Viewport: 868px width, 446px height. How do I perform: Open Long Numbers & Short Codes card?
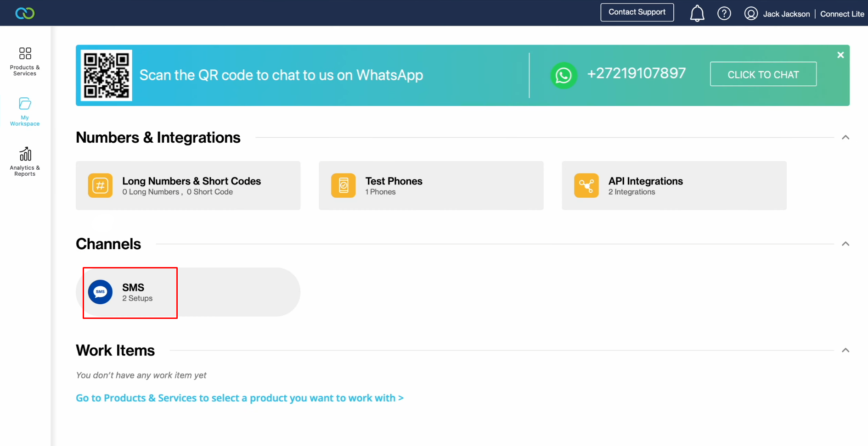[x=188, y=185]
